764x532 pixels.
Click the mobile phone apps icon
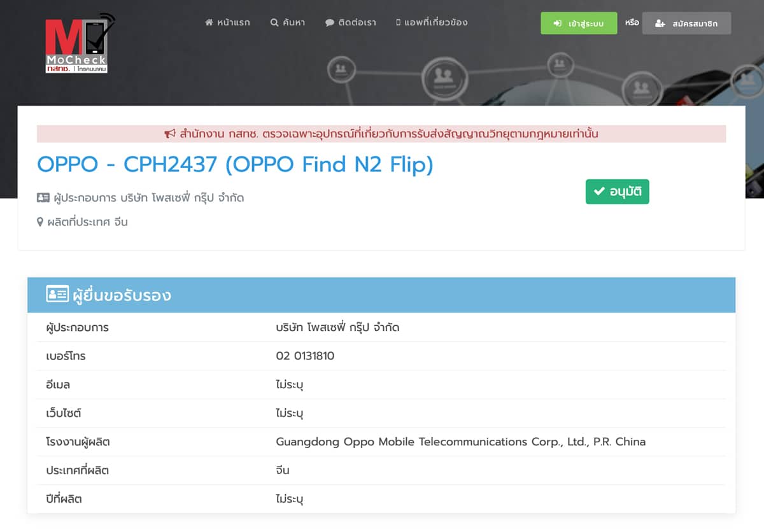399,23
